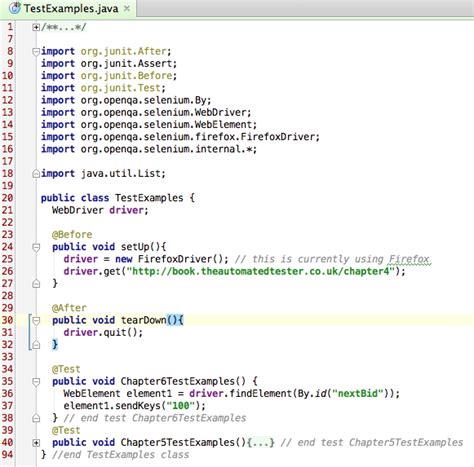Click the 'org.junit.Before' import text

tap(128, 76)
